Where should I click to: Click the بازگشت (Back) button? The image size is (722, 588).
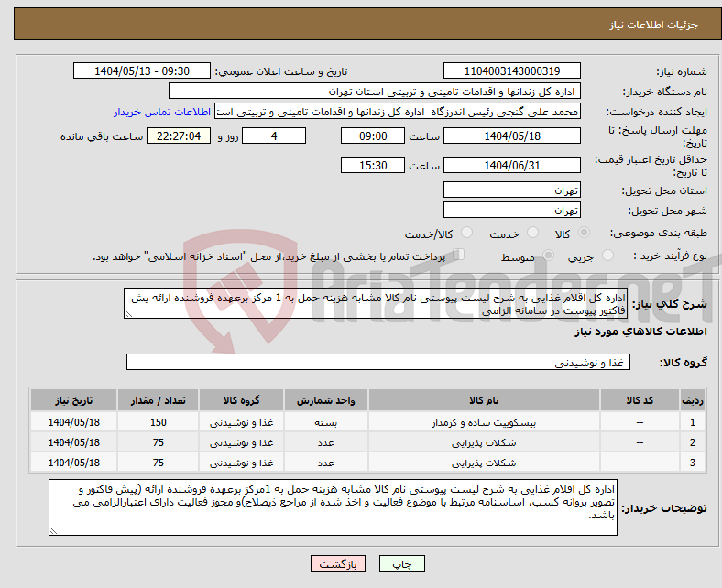coord(338,563)
